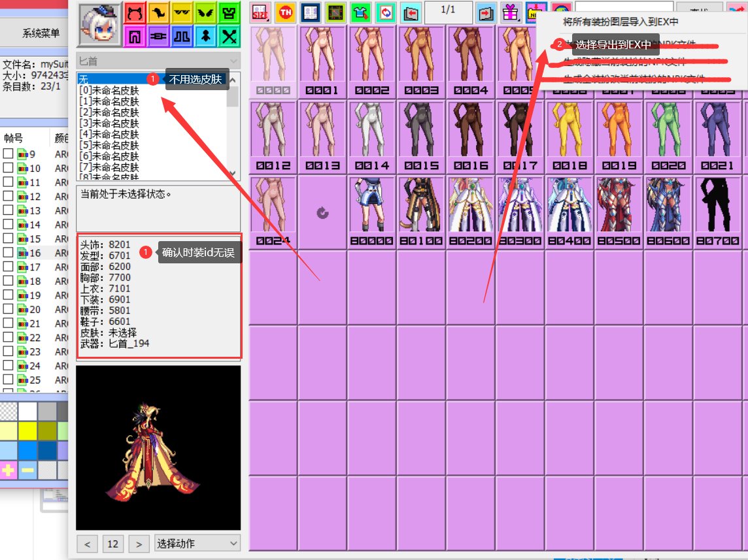Select green body thumbnail 0020
The width and height of the screenshot is (748, 560).
pyautogui.click(x=668, y=137)
